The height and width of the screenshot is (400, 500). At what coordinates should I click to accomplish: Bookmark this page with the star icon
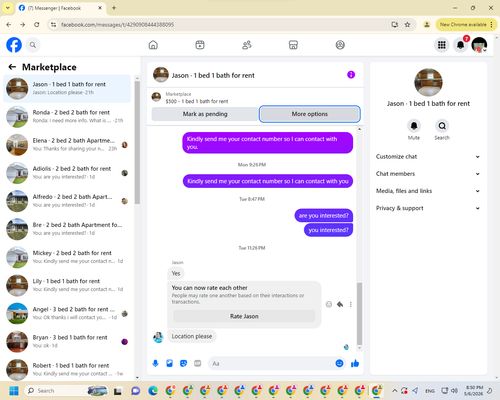coord(407,25)
